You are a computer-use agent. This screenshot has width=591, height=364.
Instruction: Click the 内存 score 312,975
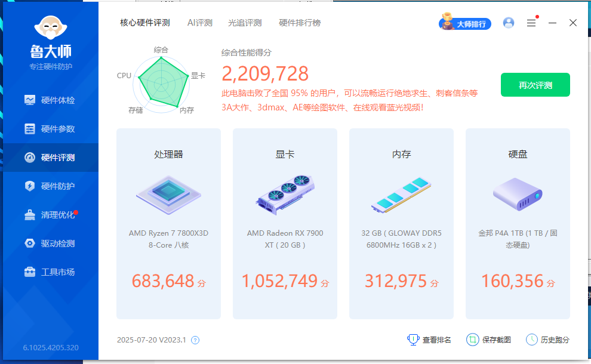click(396, 281)
